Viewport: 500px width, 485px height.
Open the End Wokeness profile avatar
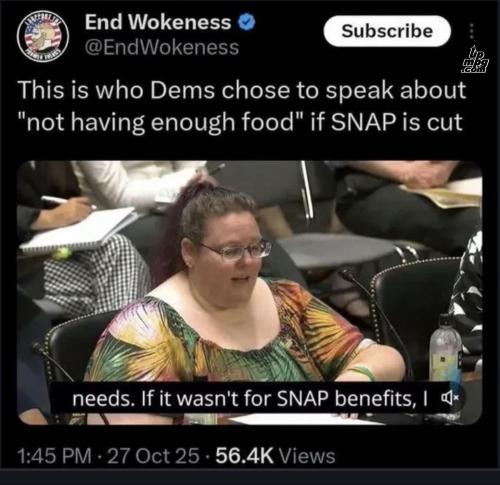click(x=43, y=36)
